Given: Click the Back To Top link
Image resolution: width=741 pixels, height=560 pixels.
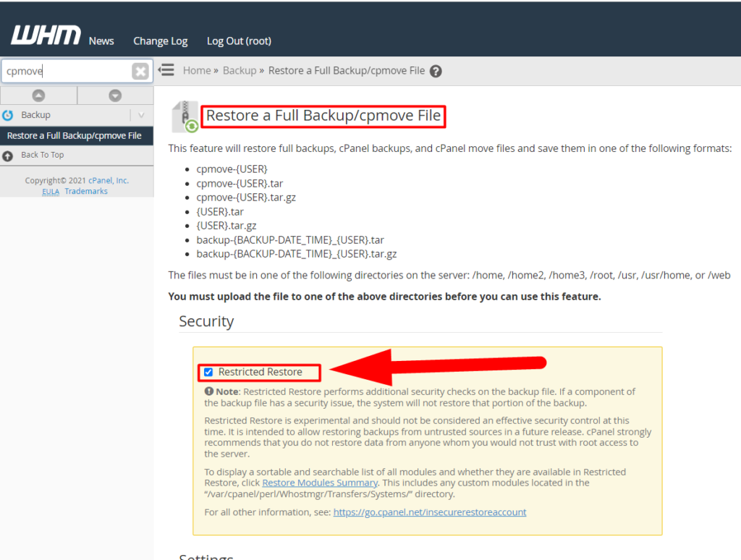Looking at the screenshot, I should point(42,155).
